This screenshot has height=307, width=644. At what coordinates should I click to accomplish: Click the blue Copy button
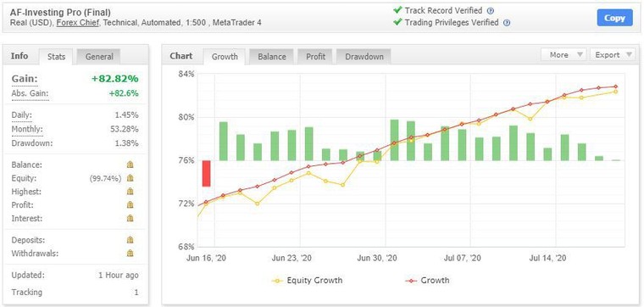[615, 18]
